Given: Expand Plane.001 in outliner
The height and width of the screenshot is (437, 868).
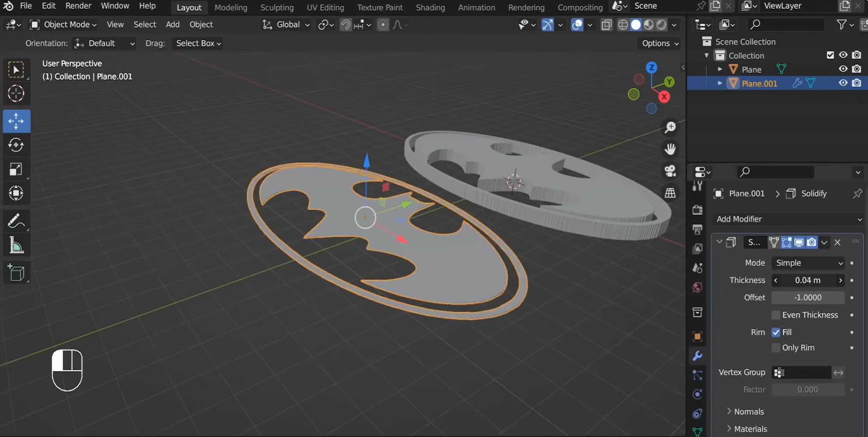Looking at the screenshot, I should click(x=720, y=83).
